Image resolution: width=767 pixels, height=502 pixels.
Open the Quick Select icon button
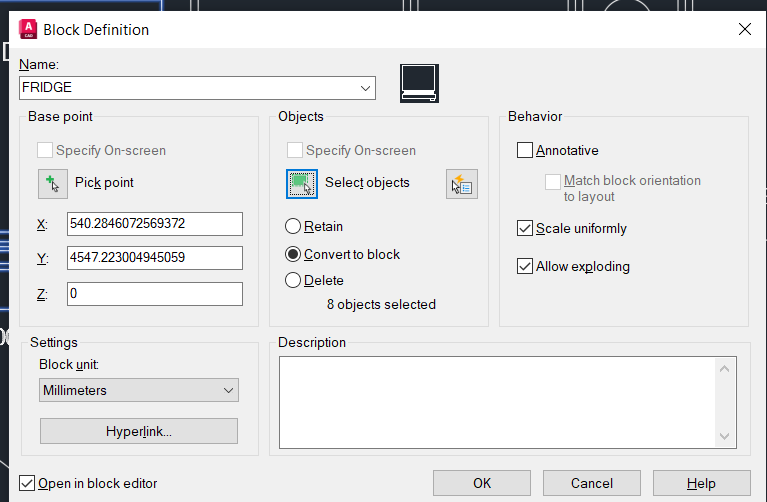pyautogui.click(x=462, y=184)
